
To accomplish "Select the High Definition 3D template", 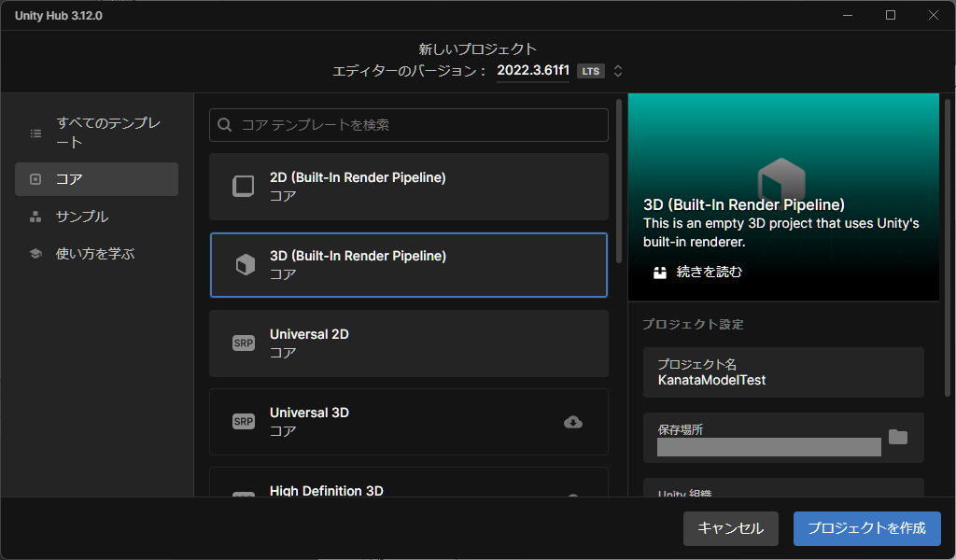I will (409, 482).
